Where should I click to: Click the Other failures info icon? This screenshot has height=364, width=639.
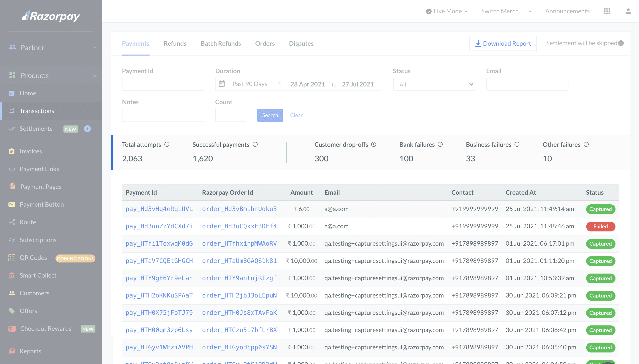[x=586, y=145]
